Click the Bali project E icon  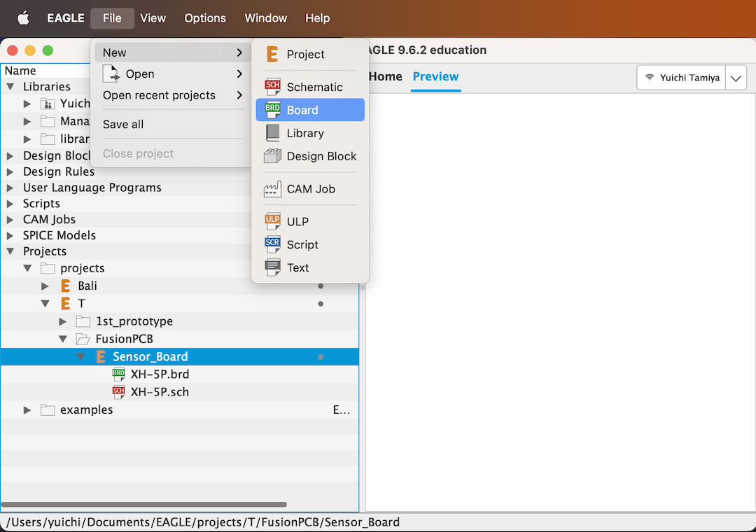coord(66,286)
